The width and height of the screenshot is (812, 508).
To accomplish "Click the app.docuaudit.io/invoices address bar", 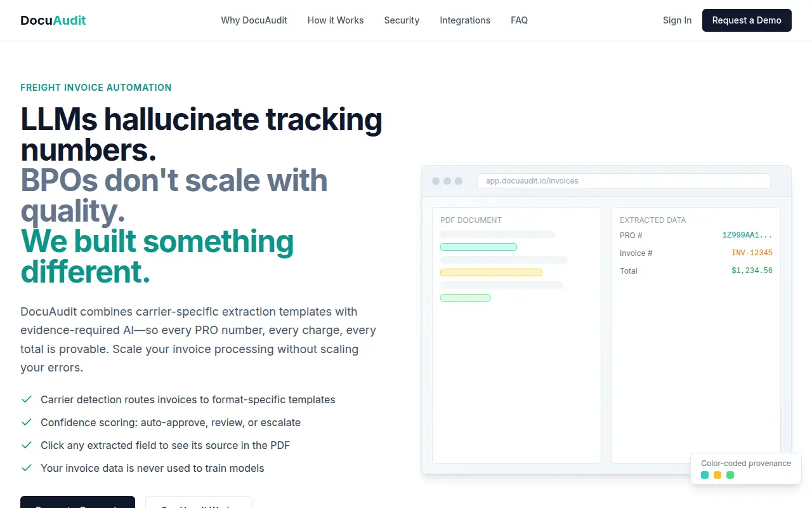I will click(624, 181).
